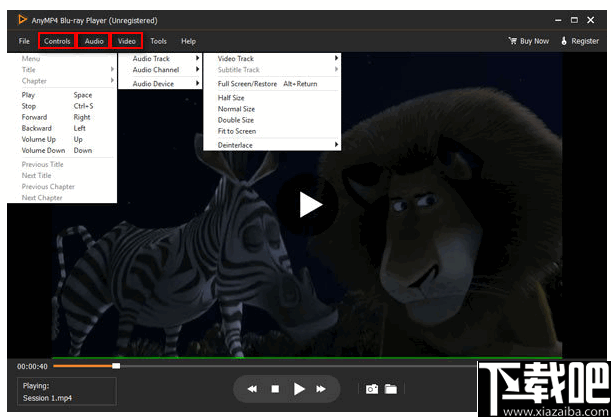Open the File menu

coord(24,41)
